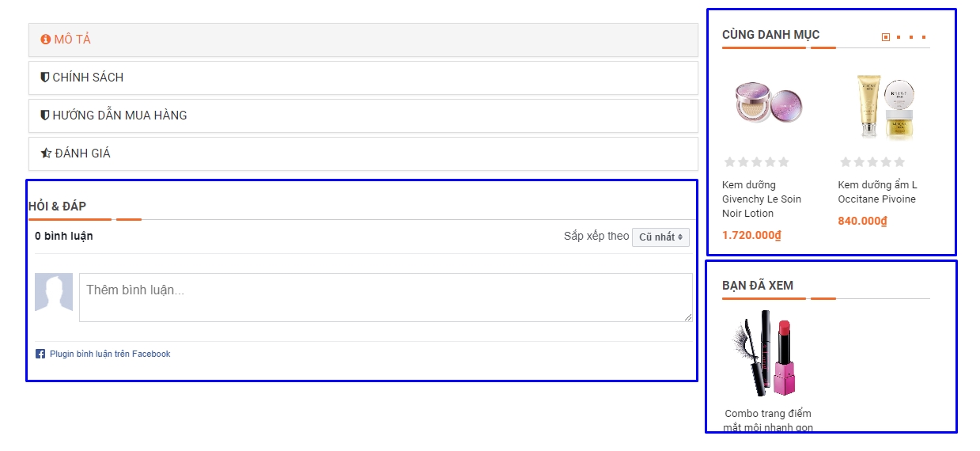Switch carousel to the last dot

tap(924, 37)
